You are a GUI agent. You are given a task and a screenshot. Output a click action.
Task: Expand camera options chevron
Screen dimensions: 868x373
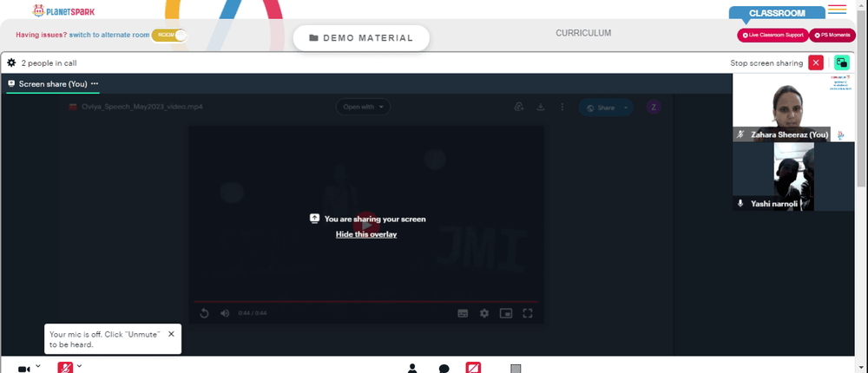point(38,366)
